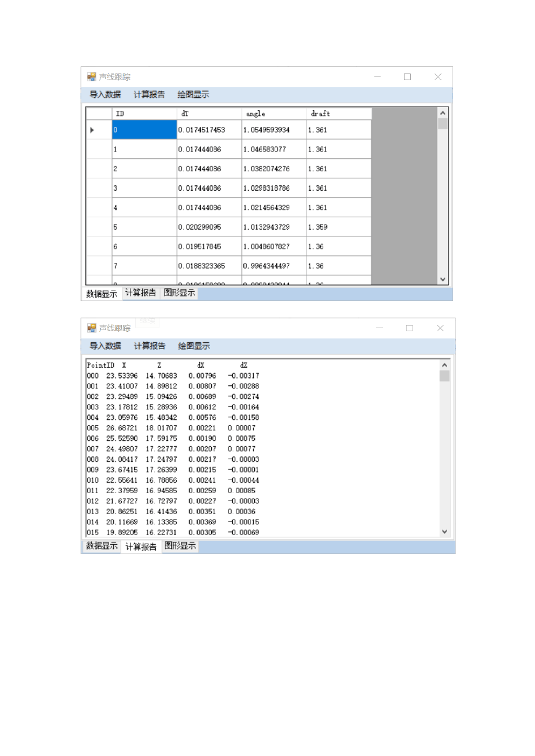The height and width of the screenshot is (756, 535).
Task: Minimize the upper 声线跟踪 window
Action: [x=377, y=77]
